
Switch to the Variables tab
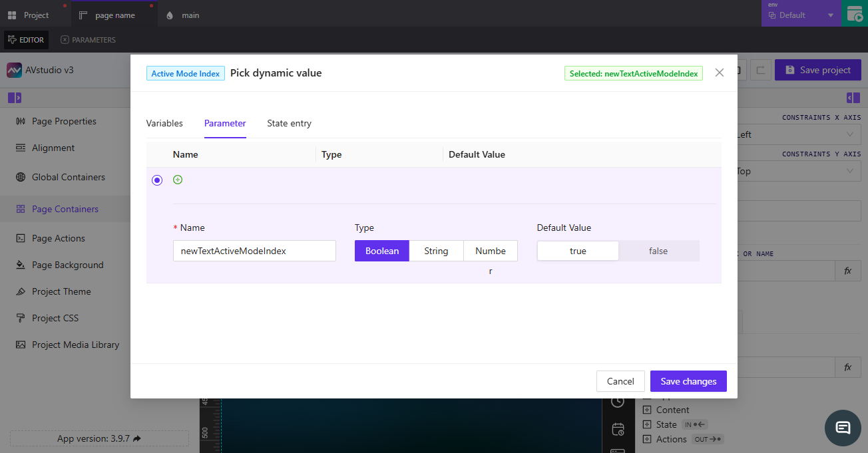164,123
